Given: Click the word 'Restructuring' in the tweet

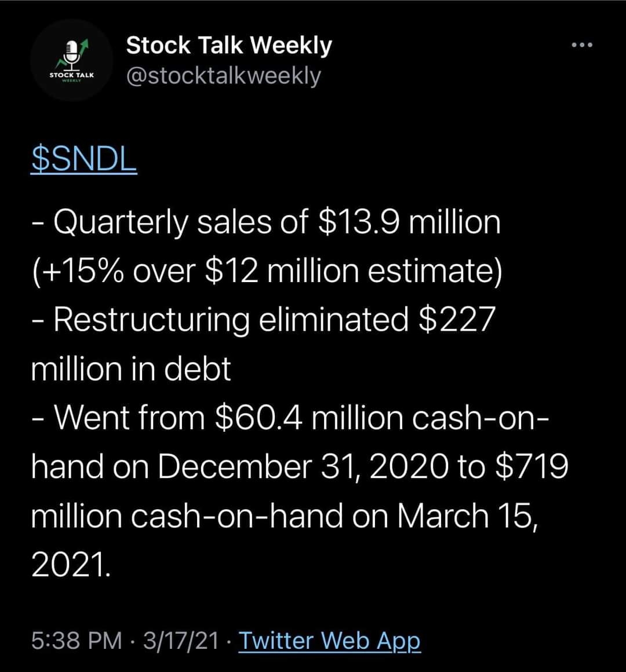Looking at the screenshot, I should pos(151,320).
